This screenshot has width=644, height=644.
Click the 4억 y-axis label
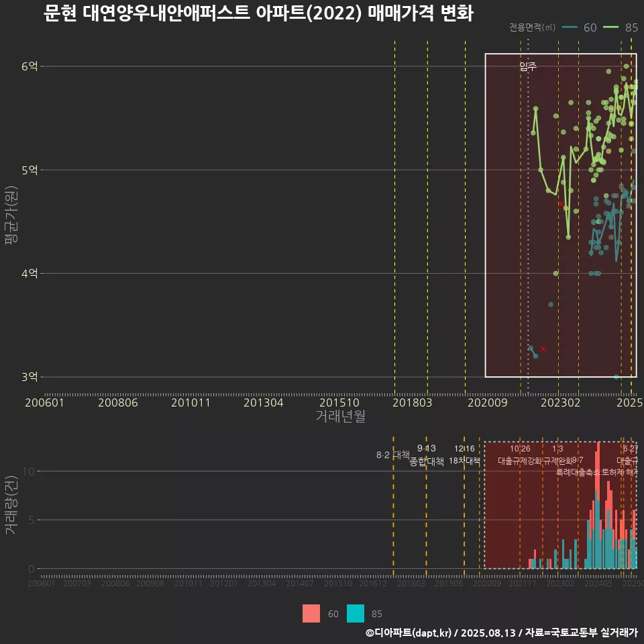pyautogui.click(x=30, y=273)
